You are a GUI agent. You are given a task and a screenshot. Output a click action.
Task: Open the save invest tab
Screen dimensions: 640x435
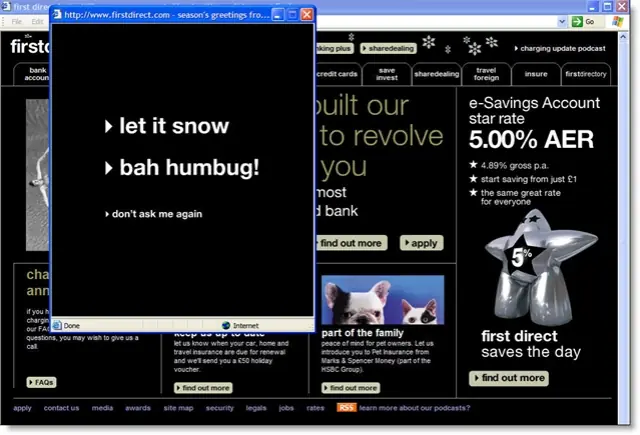pyautogui.click(x=387, y=74)
